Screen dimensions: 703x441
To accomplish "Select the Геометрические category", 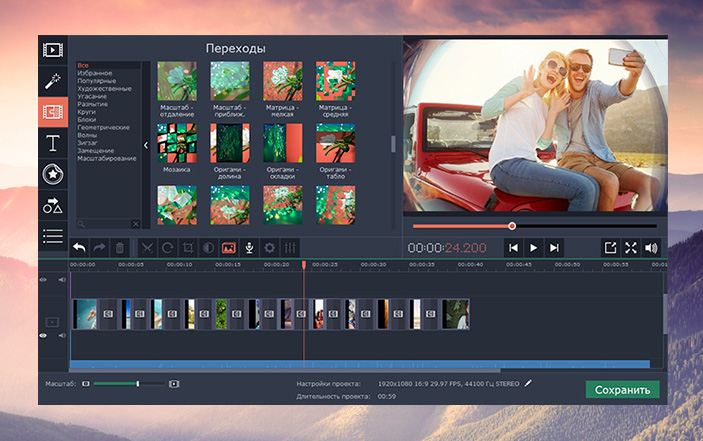I will pos(104,127).
